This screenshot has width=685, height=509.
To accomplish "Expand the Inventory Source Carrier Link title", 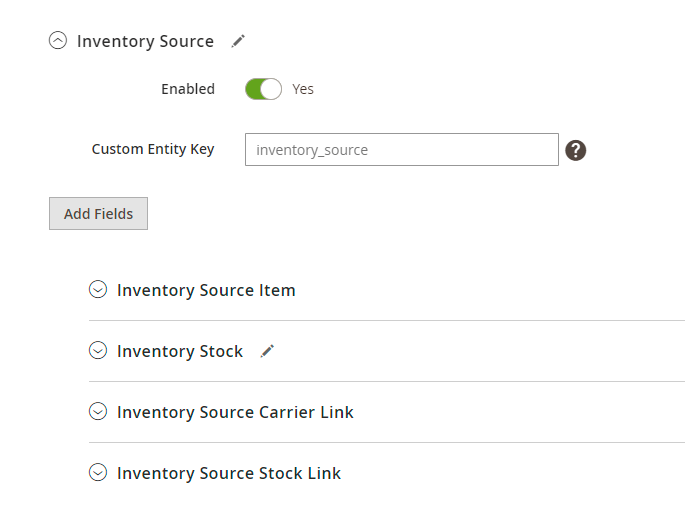I will 235,412.
